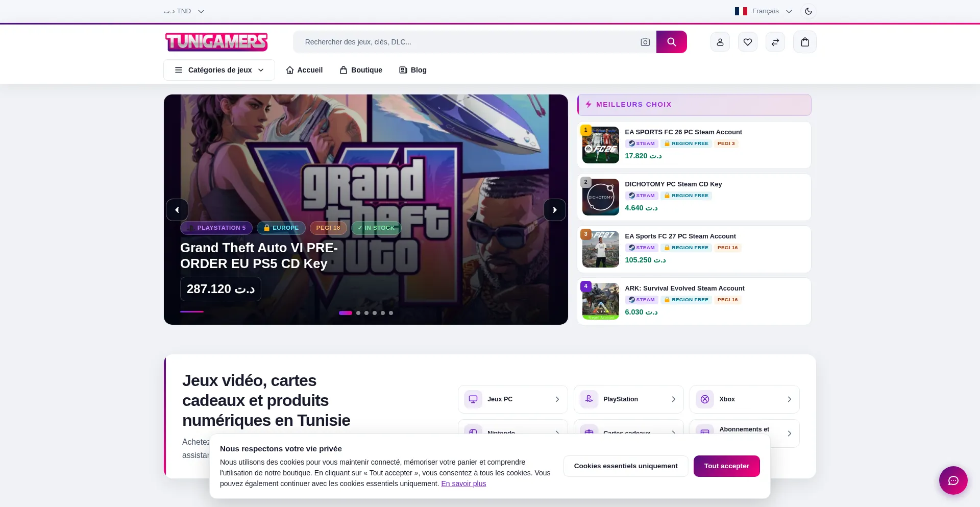980x507 pixels.
Task: Click the PEGI 18 badge
Action: tap(328, 228)
